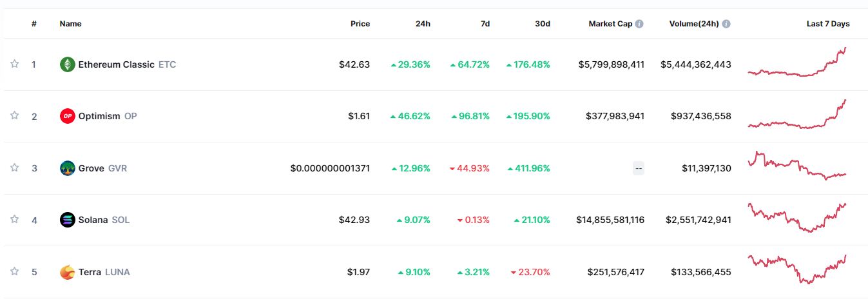Viewport: 868px width, 301px height.
Task: Open the Volume(24h) info icon
Action: coord(726,24)
